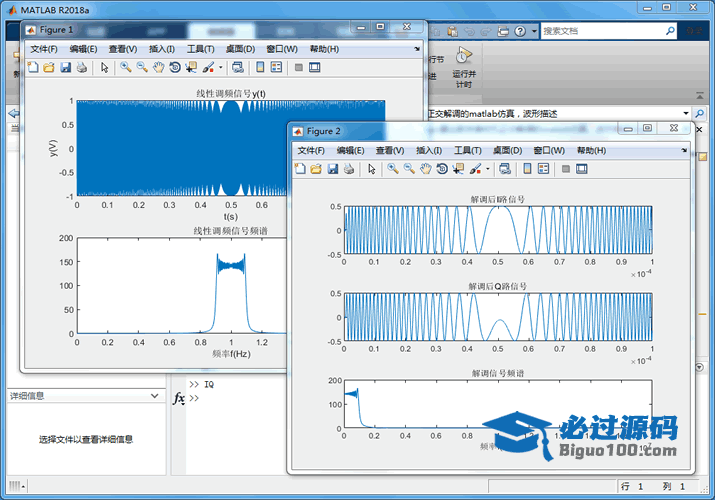Open 窗口(W) menu in Figure 1
This screenshot has width=715, height=500.
(x=282, y=49)
